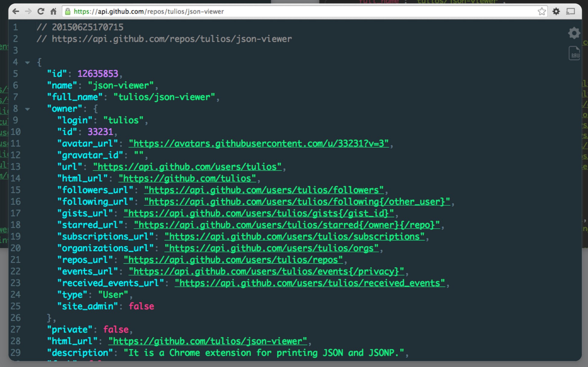Click the "tulios" login value
Viewport: 588px width, 367px height.
tap(123, 120)
